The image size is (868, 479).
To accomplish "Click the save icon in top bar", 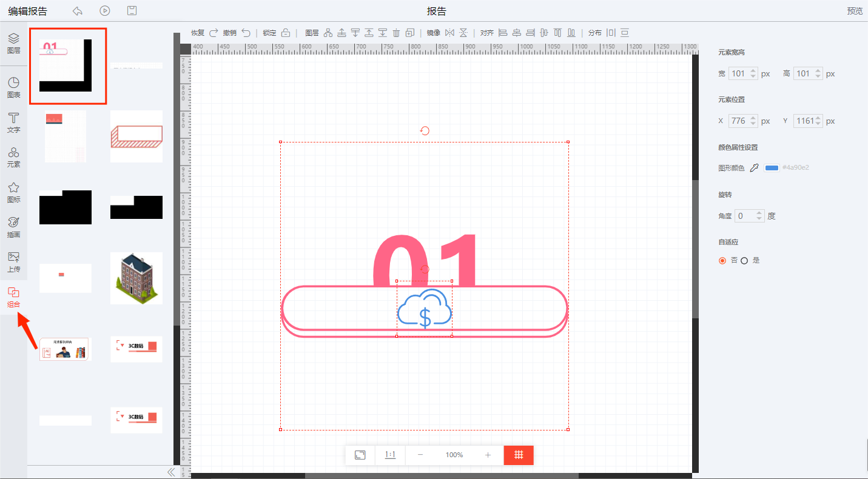I will click(132, 10).
